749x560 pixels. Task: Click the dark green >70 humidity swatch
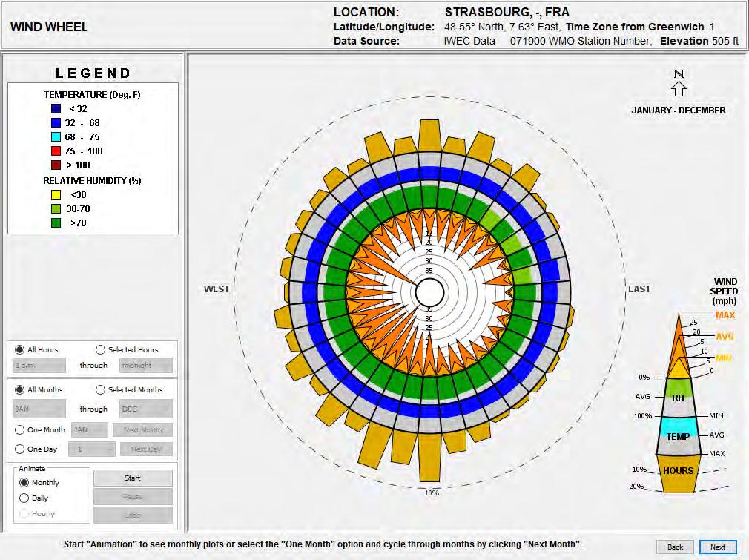click(56, 223)
